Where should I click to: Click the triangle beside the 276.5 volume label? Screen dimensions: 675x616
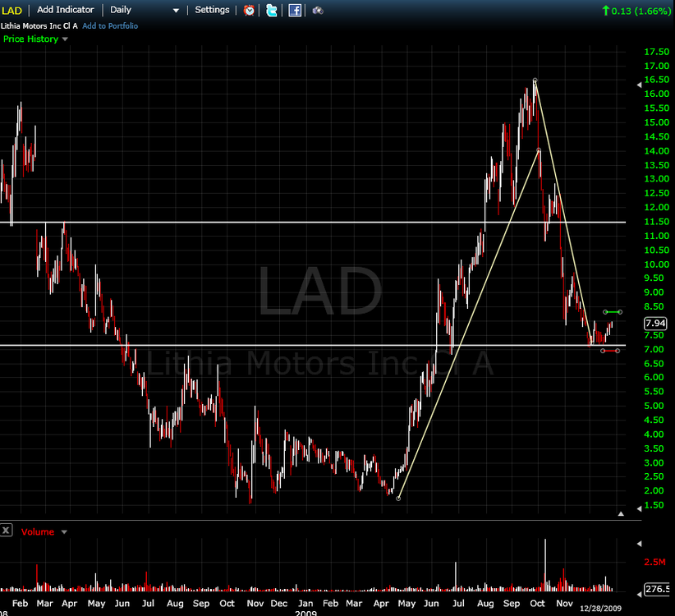pos(639,594)
